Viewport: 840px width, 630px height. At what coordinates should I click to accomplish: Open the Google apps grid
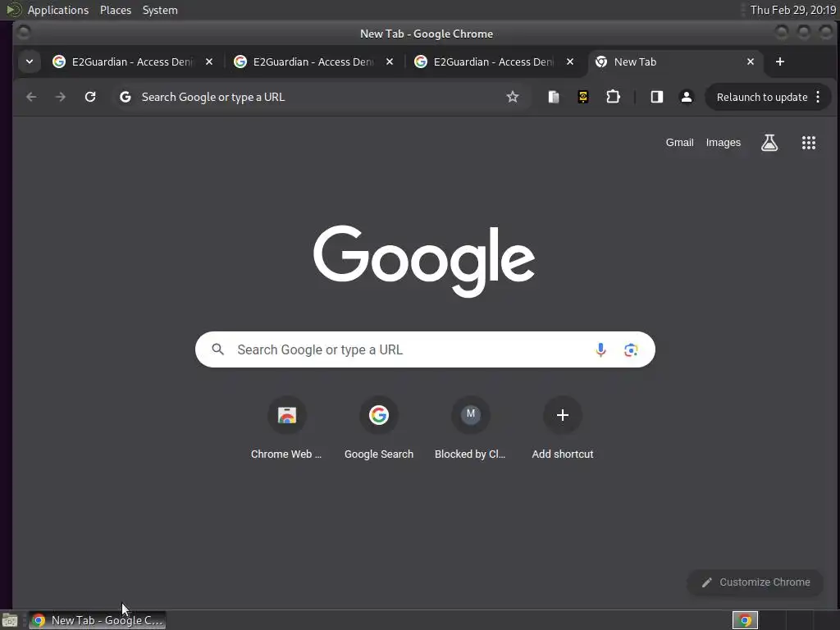(808, 143)
